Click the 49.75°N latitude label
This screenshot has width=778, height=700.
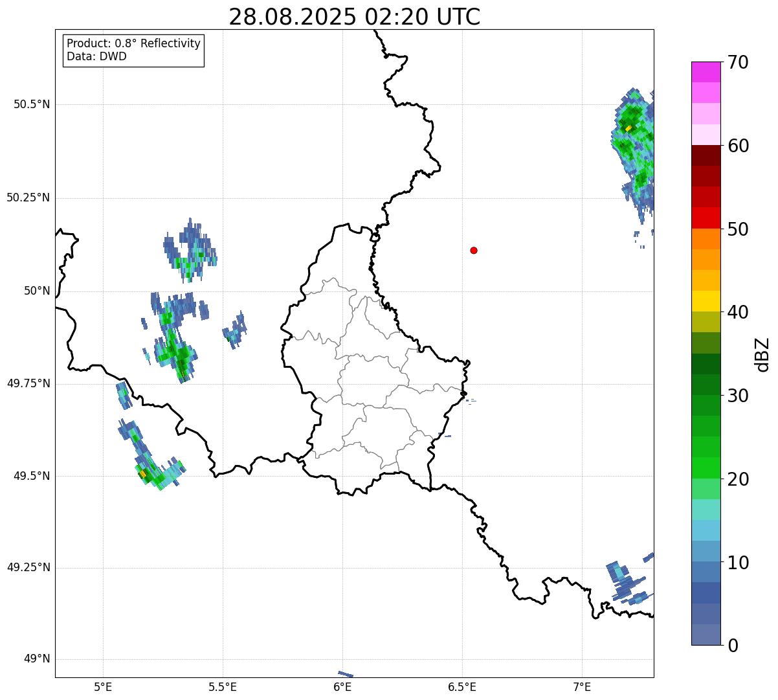point(28,383)
